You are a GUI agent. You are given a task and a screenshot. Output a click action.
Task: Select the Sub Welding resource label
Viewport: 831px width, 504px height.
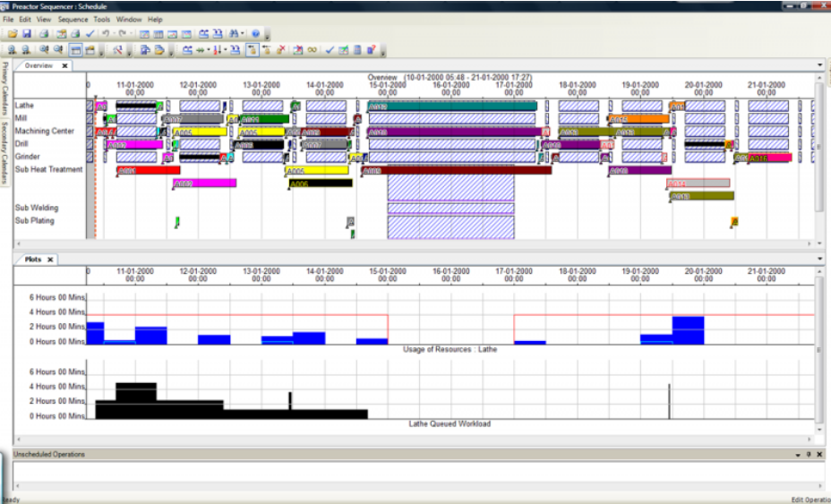pyautogui.click(x=37, y=208)
